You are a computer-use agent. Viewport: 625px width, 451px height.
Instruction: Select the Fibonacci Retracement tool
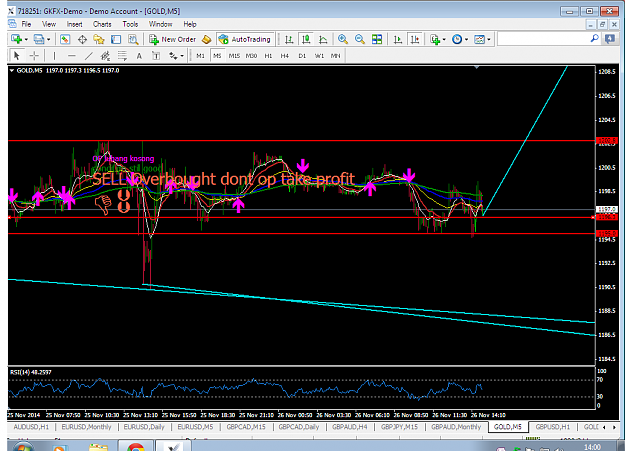pos(122,56)
